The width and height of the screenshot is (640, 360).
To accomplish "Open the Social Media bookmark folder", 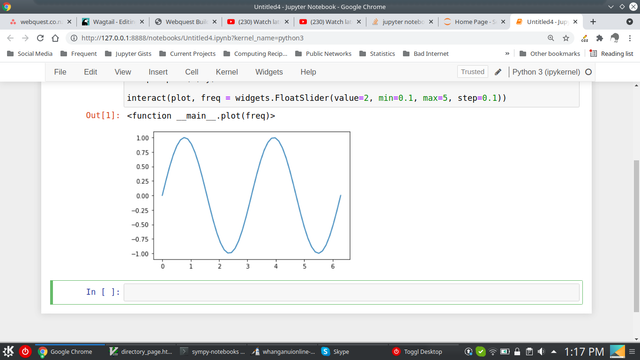I will point(30,53).
